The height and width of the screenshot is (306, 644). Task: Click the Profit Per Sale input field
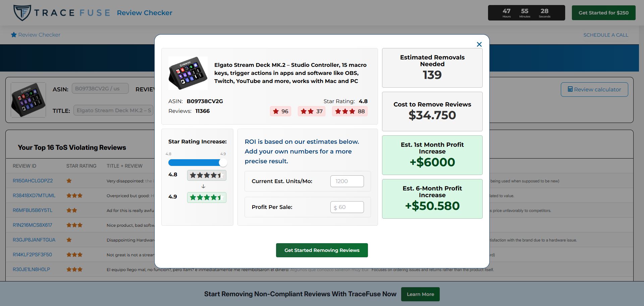347,207
